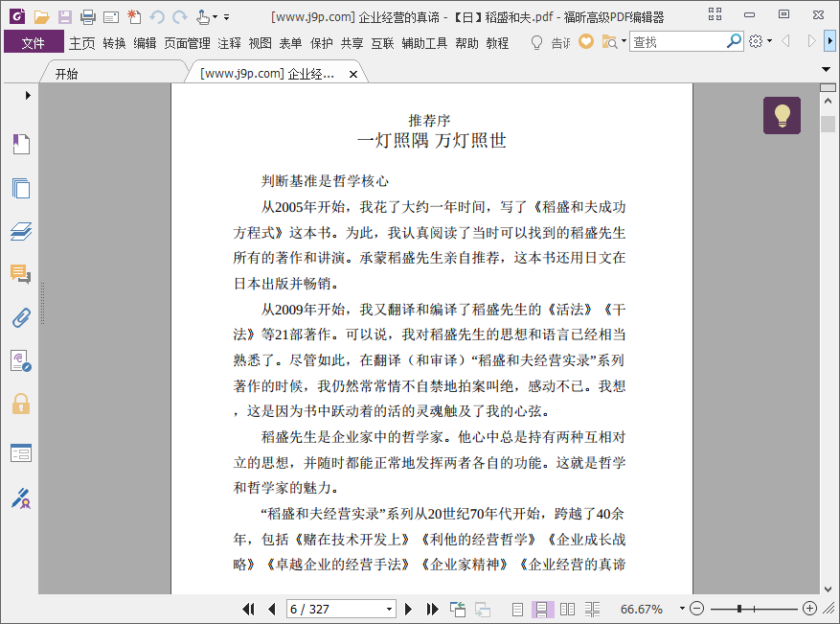Click the Save disk icon
This screenshot has height=624, width=840.
tap(65, 17)
